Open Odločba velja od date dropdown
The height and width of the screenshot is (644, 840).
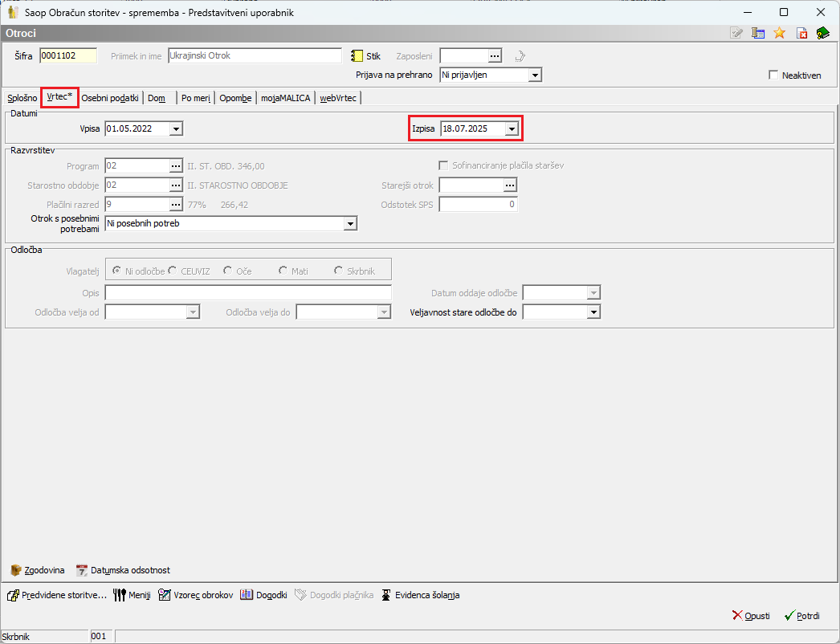click(x=194, y=312)
